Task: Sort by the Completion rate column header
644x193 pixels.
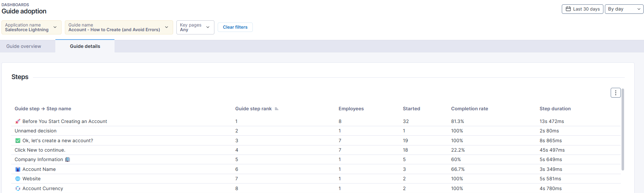Action: pyautogui.click(x=469, y=109)
